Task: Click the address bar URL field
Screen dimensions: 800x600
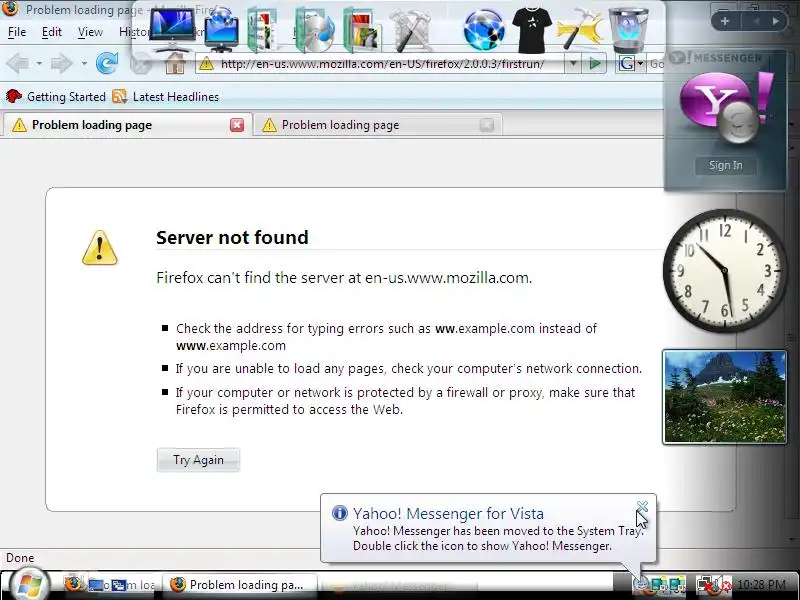Action: click(x=382, y=64)
